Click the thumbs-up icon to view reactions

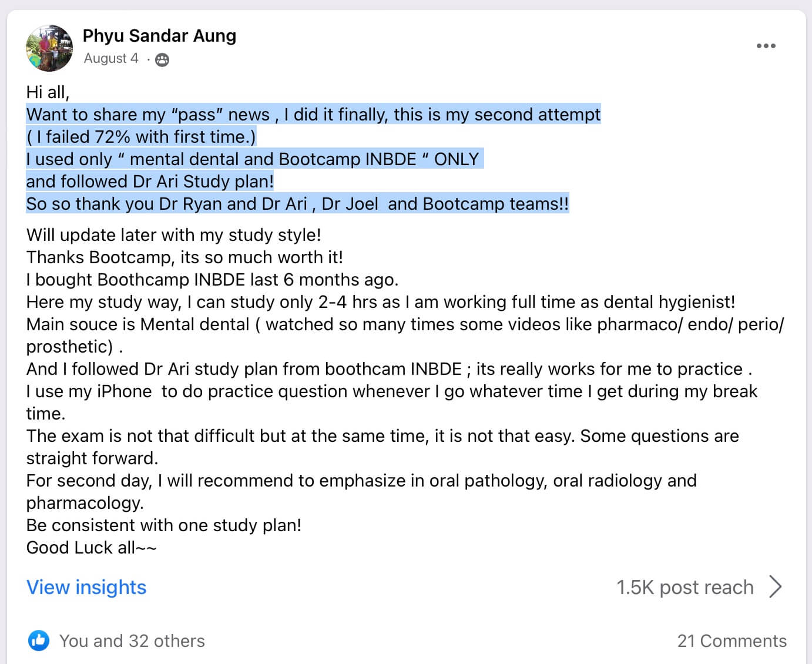(39, 641)
